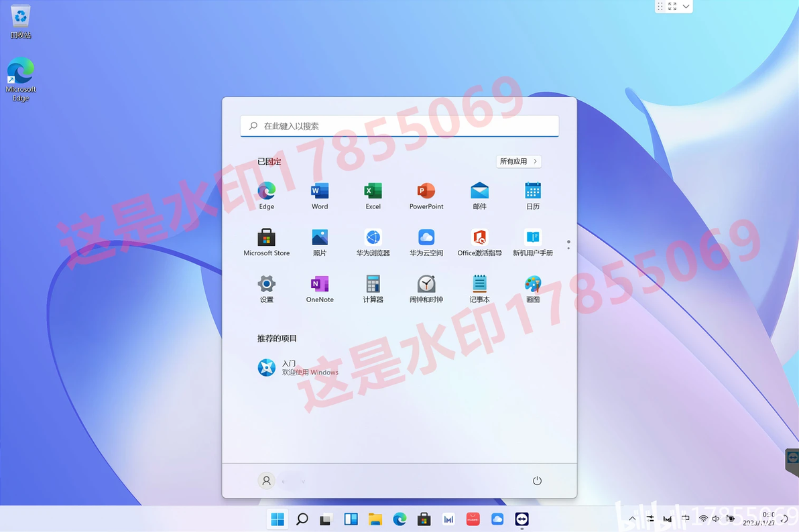Click the control sliders tray icon
The width and height of the screenshot is (799, 532).
pos(650,519)
